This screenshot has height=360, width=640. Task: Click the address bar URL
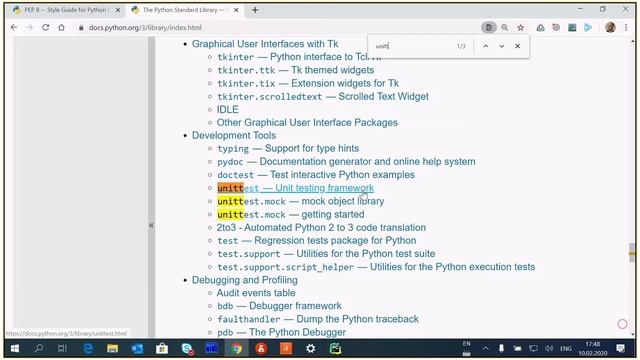(x=145, y=27)
